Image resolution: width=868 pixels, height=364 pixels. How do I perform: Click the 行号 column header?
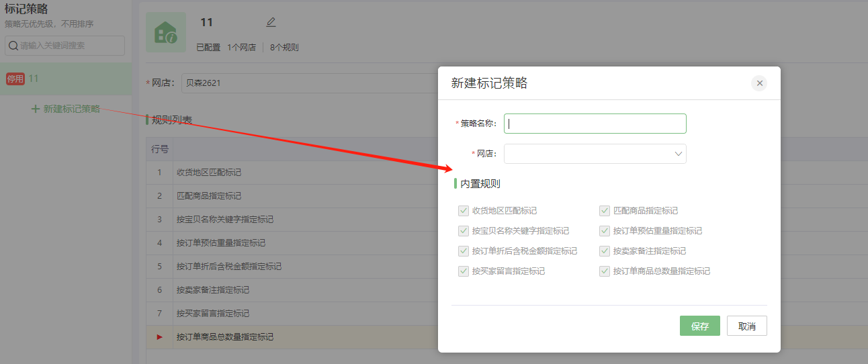coord(160,149)
